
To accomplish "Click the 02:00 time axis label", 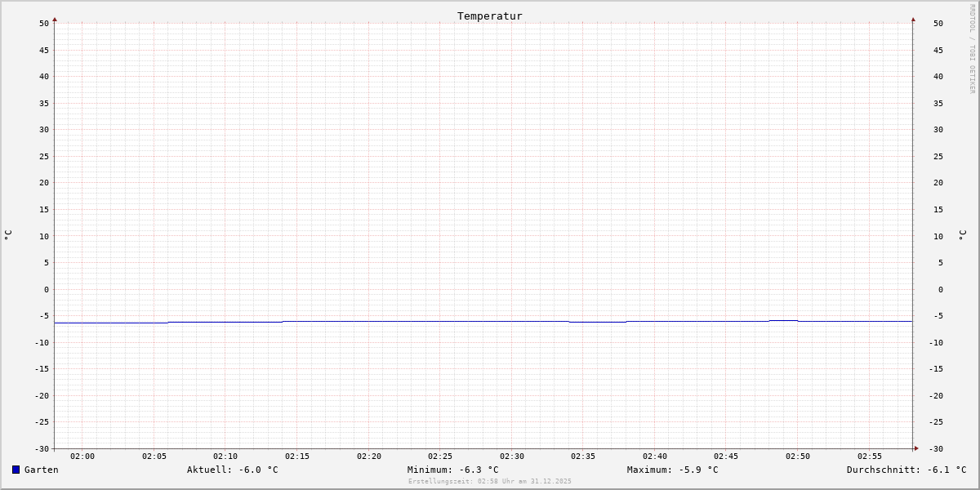I will click(x=82, y=456).
